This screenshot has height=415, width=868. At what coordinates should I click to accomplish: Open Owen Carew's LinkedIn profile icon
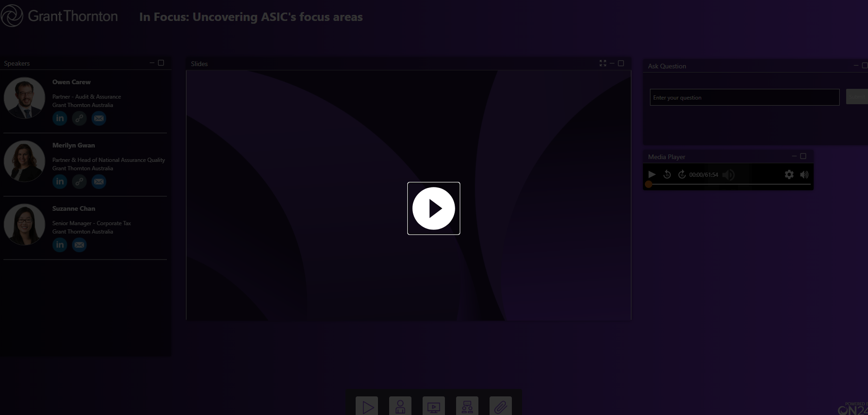pos(60,118)
